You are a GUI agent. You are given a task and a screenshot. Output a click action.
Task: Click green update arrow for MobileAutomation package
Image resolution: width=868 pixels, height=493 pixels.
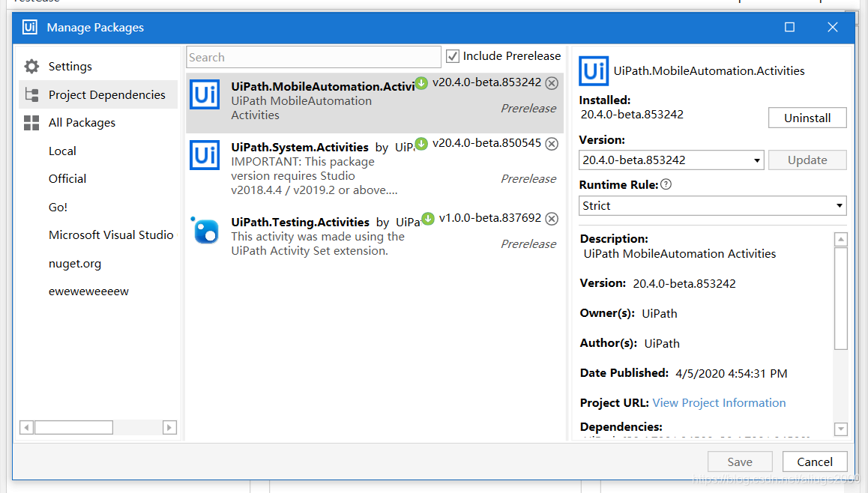point(422,83)
